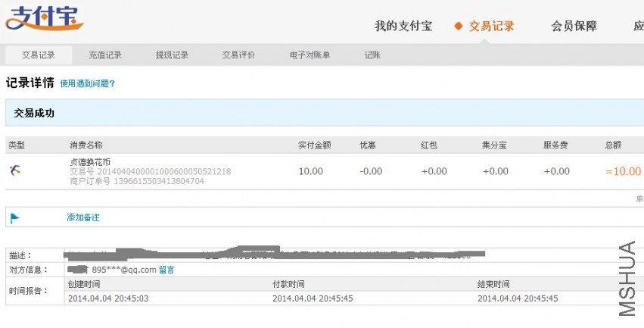Image resolution: width=644 pixels, height=328 pixels.
Task: Click the 留言 link beside the email
Action: tap(166, 270)
